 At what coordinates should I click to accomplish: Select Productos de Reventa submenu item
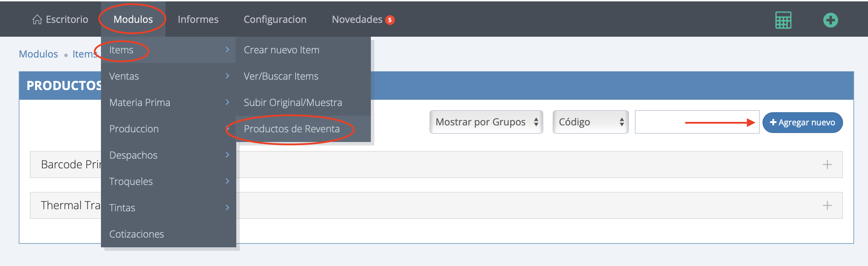(291, 129)
